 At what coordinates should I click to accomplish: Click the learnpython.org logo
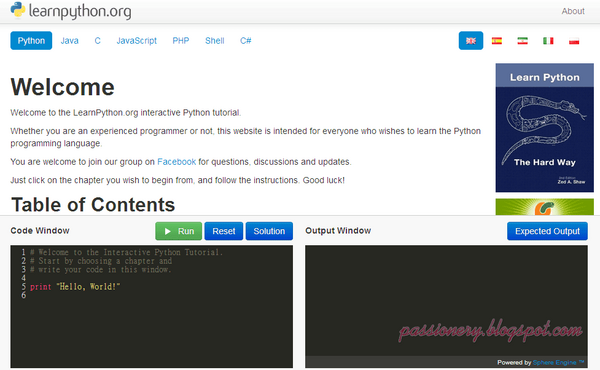pyautogui.click(x=71, y=11)
